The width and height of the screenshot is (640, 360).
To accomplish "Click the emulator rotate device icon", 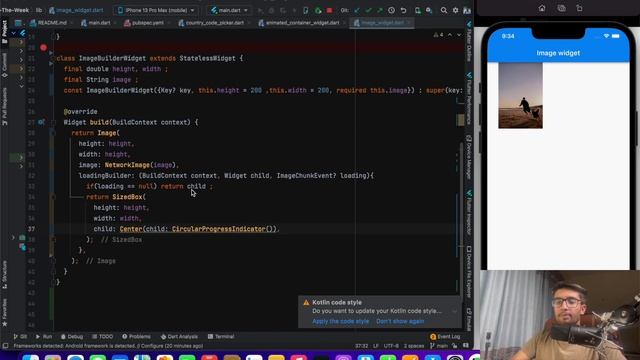I will click(580, 8).
